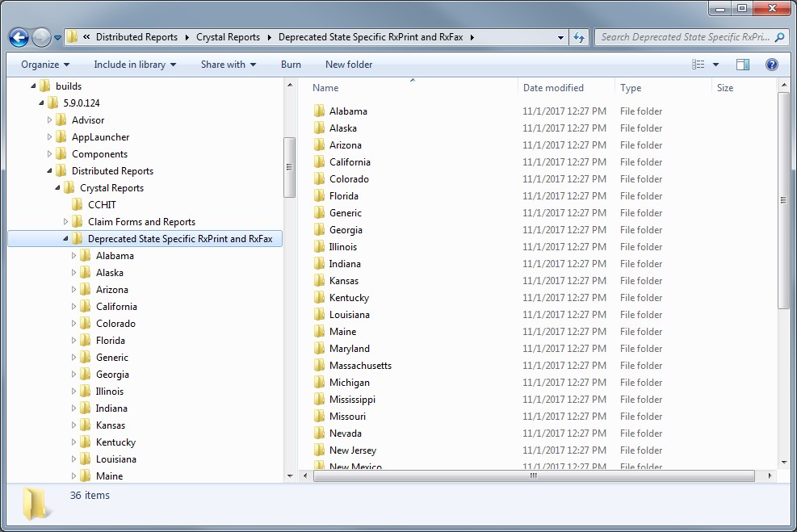797x532 pixels.
Task: Open the Organize menu
Action: pos(44,64)
